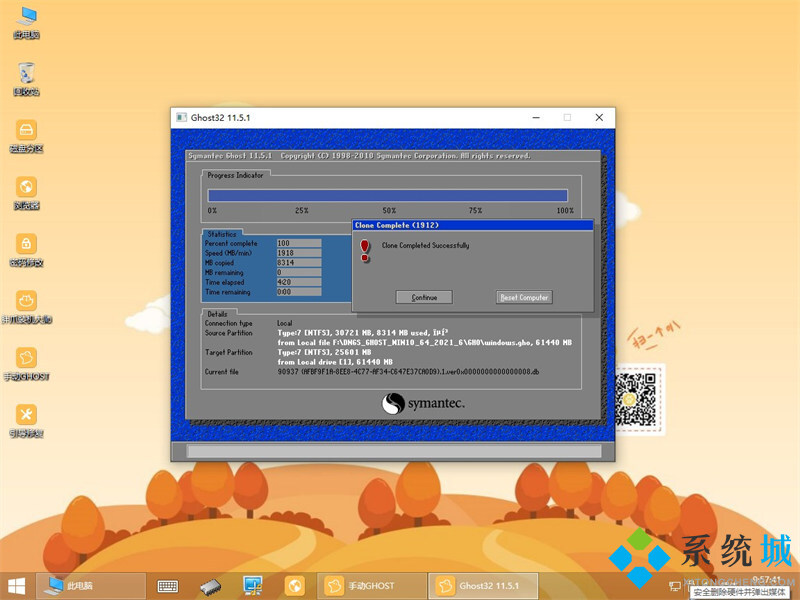The image size is (800, 600).
Task: Click the windows.gho source file path line
Action: (x=424, y=342)
